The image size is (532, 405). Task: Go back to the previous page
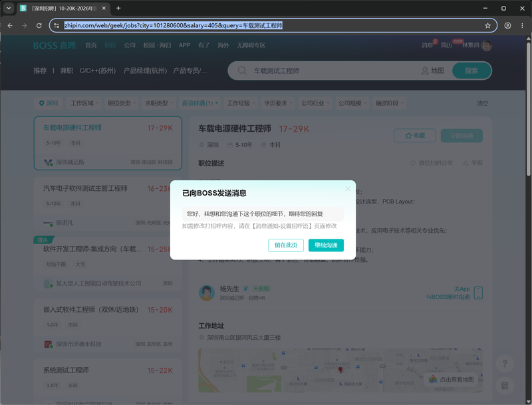(x=10, y=25)
